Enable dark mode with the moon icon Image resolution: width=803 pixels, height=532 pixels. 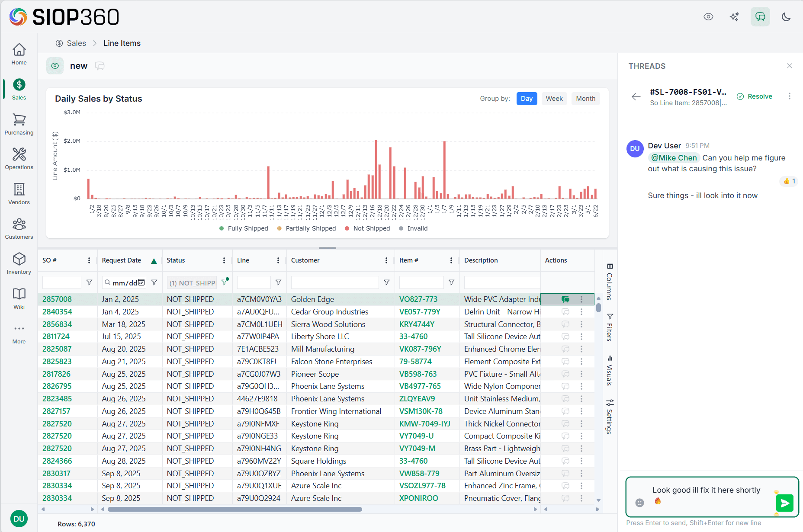(786, 16)
